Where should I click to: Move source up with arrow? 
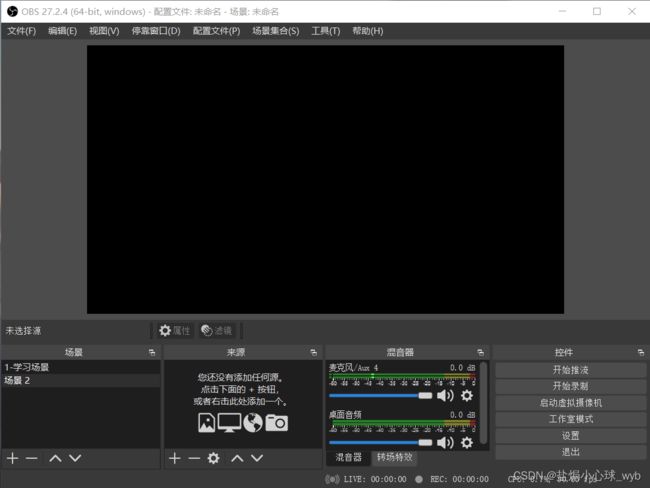[237, 458]
